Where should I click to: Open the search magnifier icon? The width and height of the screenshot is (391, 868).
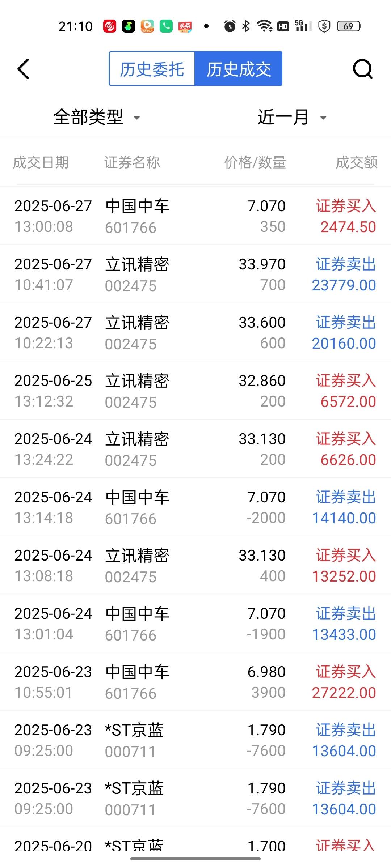[362, 69]
